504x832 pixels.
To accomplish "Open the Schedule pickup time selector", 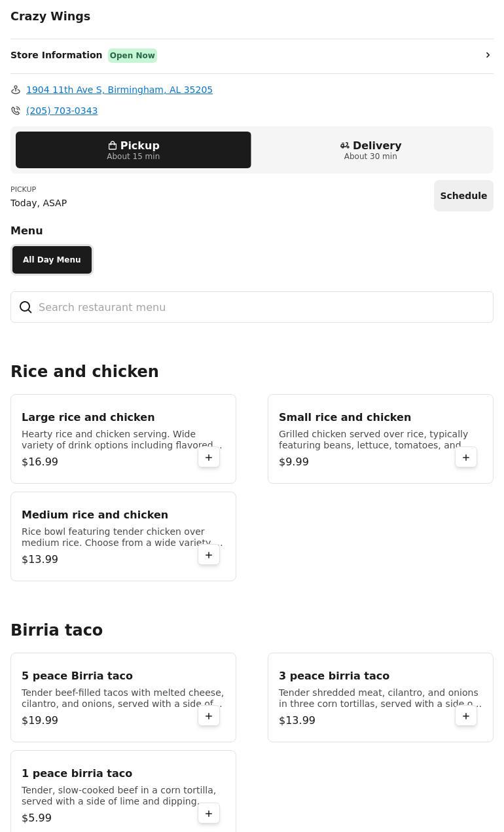I will click(463, 195).
